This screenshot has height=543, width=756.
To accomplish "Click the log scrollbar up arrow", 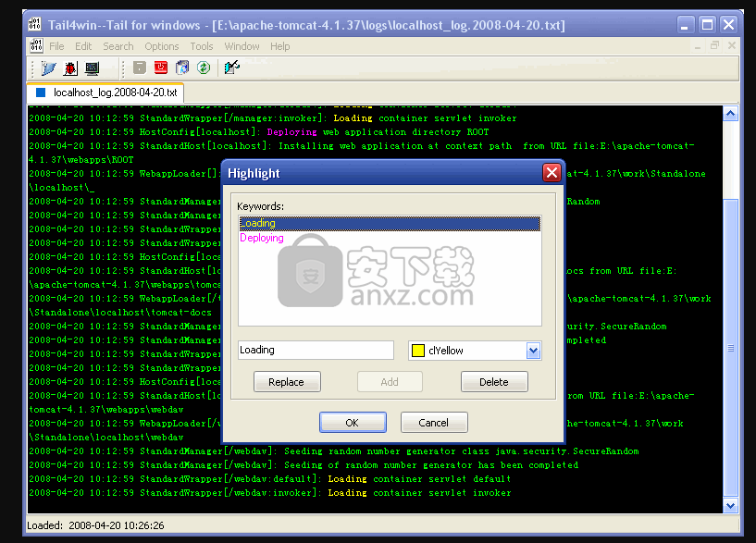I will click(730, 114).
